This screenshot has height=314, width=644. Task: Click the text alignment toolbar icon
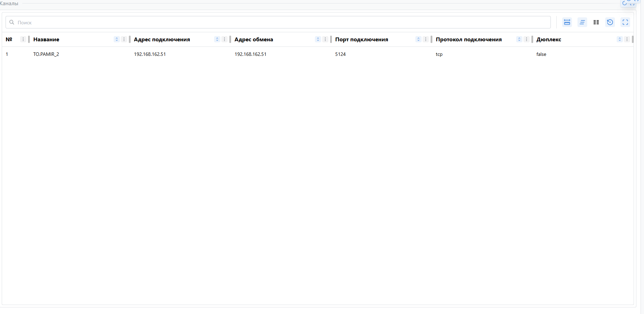pos(582,22)
